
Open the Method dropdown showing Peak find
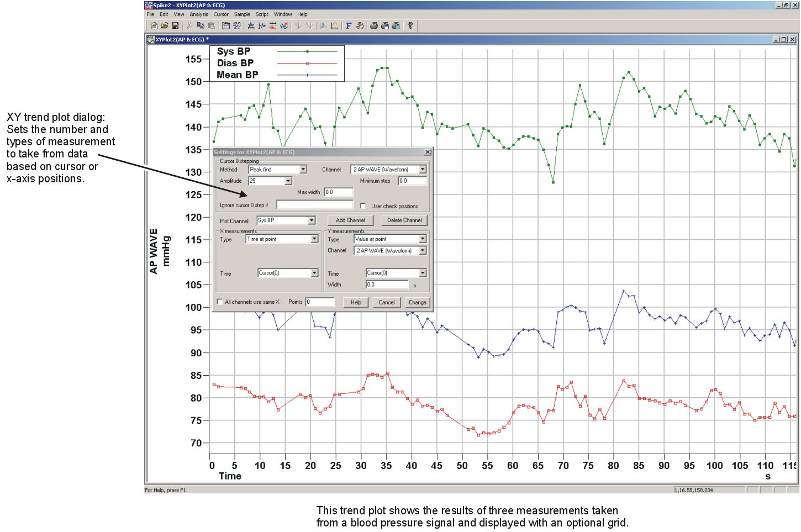303,169
